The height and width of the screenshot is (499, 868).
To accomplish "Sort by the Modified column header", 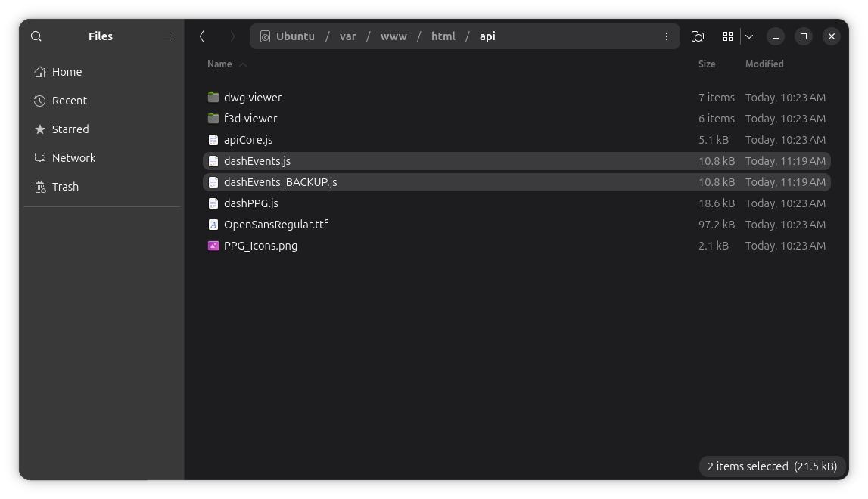I will [x=764, y=64].
